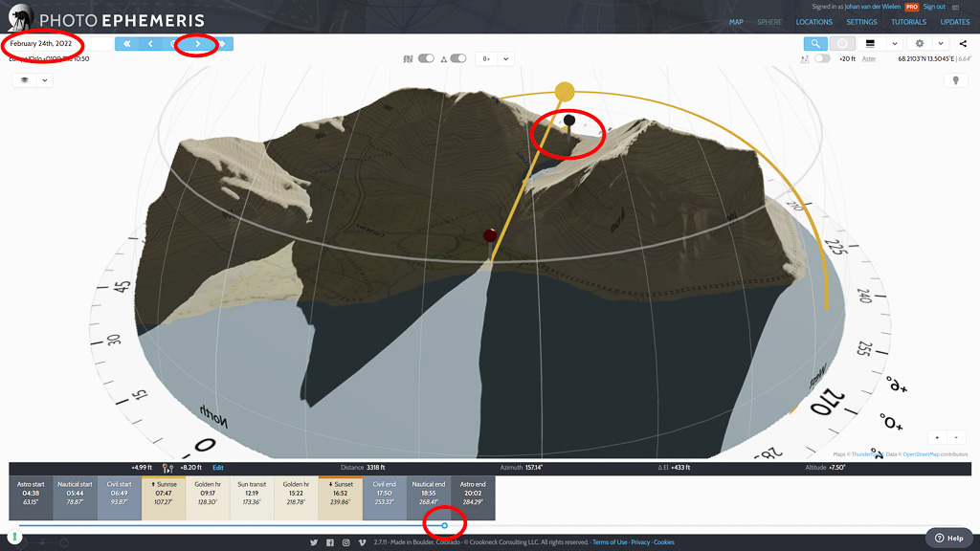Expand the 8× multiplier dropdown
Screen dimensions: 980x551
tap(495, 59)
